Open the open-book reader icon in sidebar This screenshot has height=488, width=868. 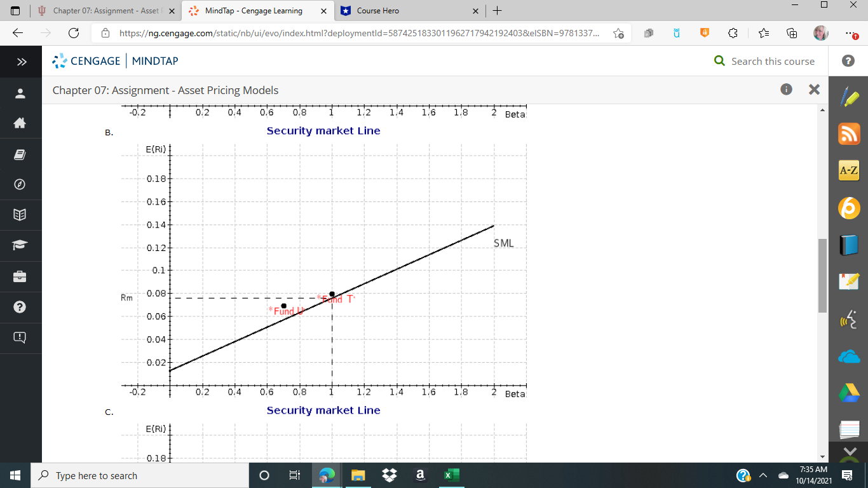tap(20, 215)
